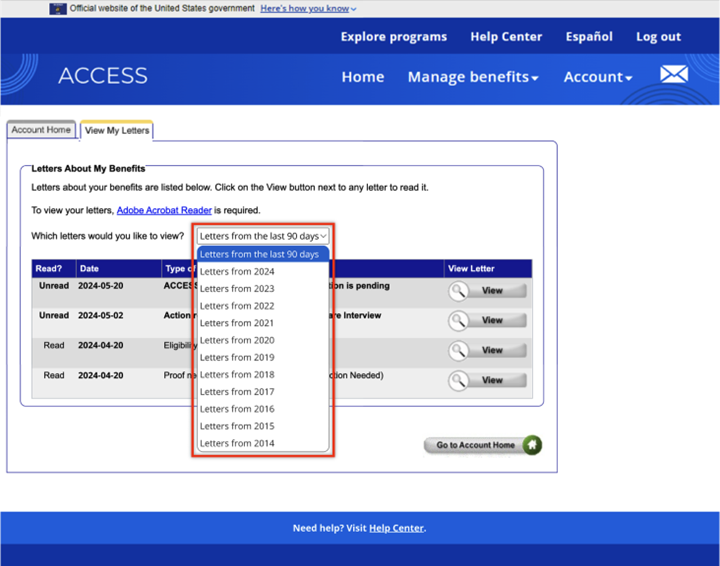This screenshot has width=720, height=566.
Task: Expand the Manage benefits menu
Action: pyautogui.click(x=472, y=77)
